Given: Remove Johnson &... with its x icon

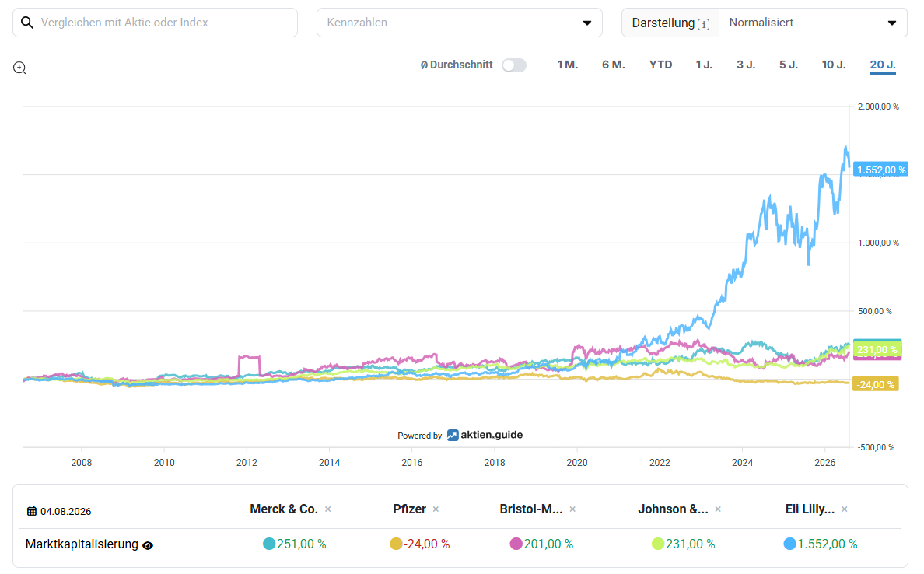Looking at the screenshot, I should click(718, 509).
